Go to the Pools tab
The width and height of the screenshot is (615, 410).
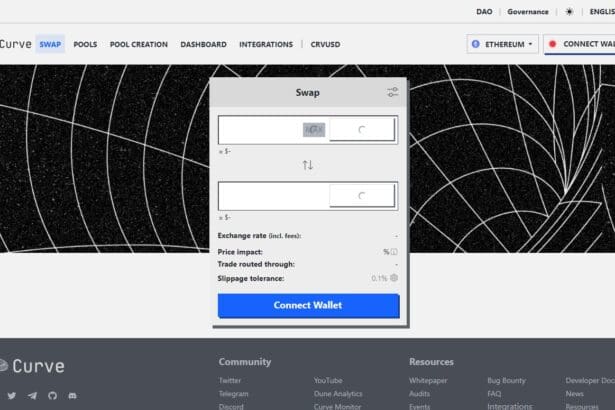pos(85,44)
